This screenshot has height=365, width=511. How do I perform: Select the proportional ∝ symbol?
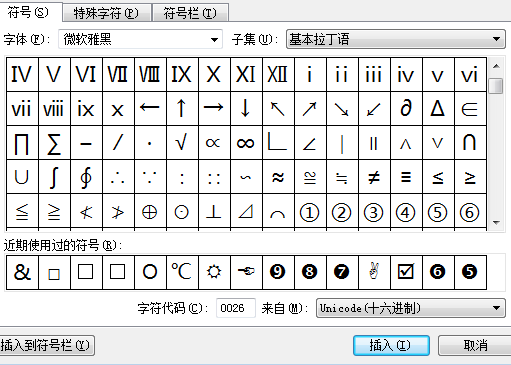[214, 143]
